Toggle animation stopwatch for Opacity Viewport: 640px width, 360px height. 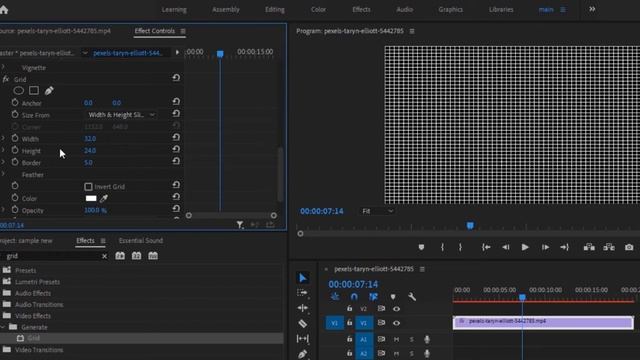click(x=15, y=210)
